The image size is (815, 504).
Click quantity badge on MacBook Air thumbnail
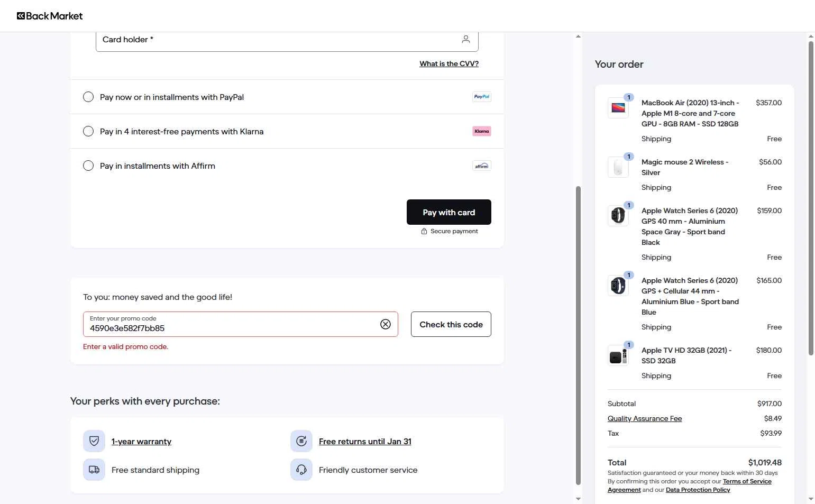629,97
